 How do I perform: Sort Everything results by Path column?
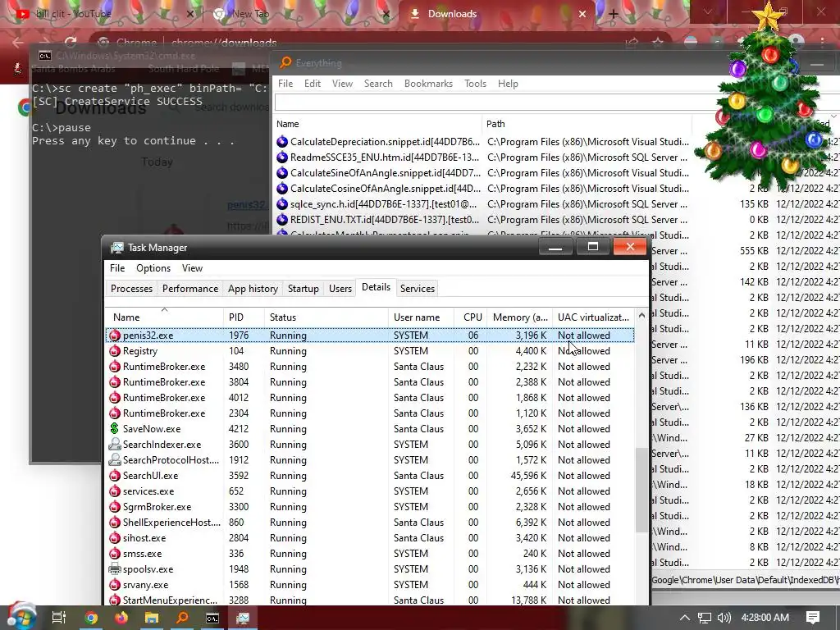coord(587,124)
